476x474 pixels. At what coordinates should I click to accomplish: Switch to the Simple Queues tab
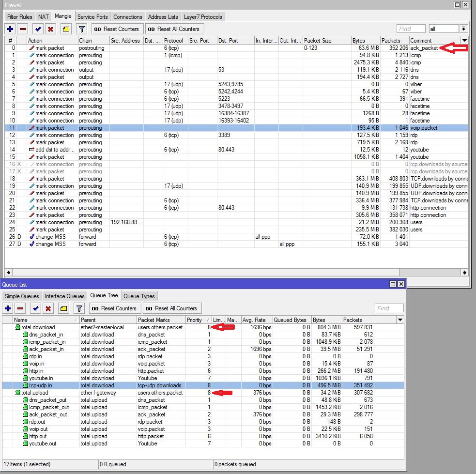(22, 296)
